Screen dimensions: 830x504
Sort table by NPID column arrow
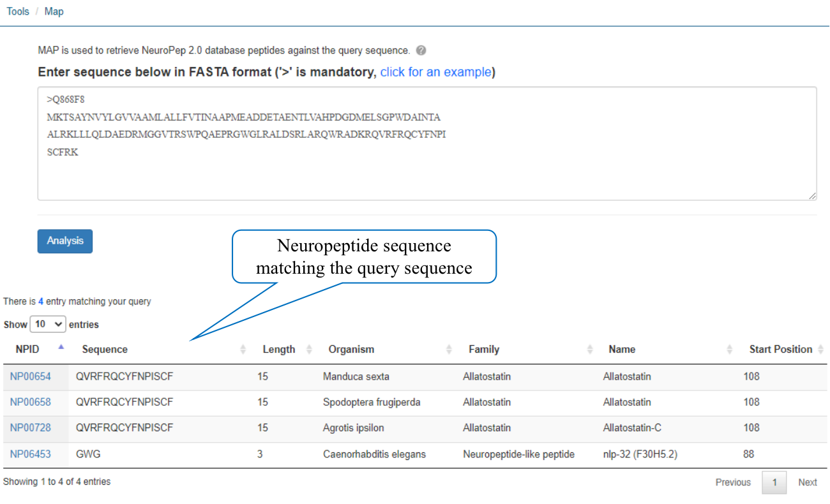[x=61, y=348]
